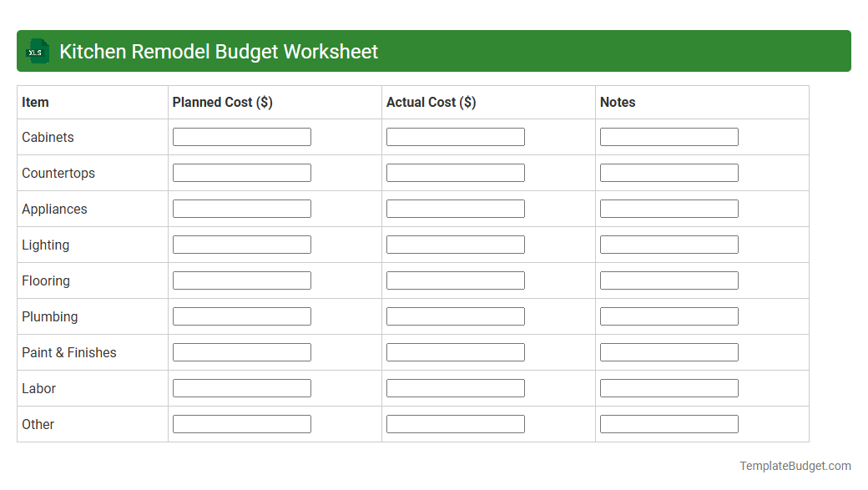Image resolution: width=868 pixels, height=490 pixels.
Task: Click the Cabinets row label
Action: pos(48,137)
